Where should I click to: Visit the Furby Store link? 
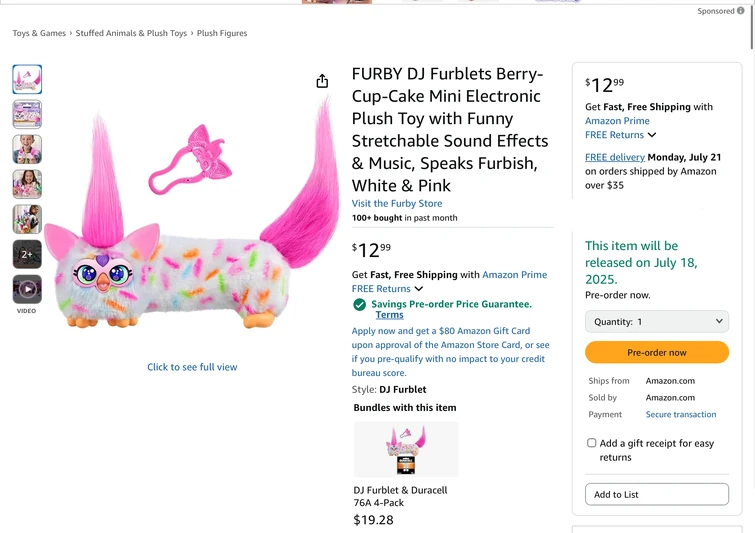[x=397, y=203]
